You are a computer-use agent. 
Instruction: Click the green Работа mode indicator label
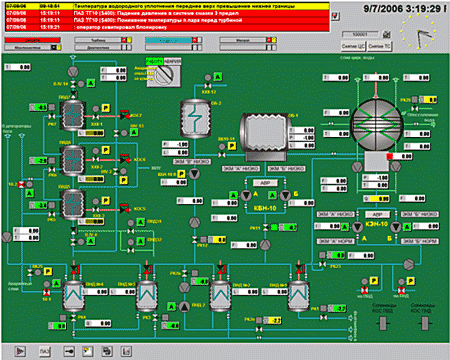(154, 61)
